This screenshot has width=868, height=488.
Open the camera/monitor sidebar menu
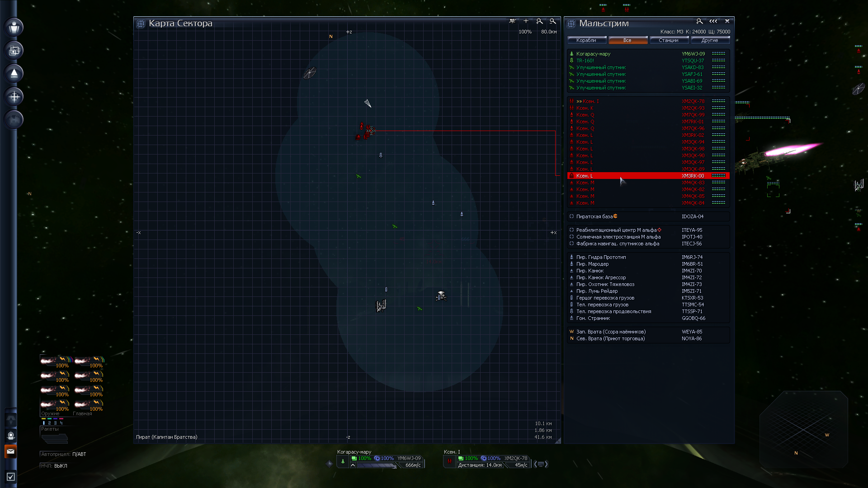14,50
